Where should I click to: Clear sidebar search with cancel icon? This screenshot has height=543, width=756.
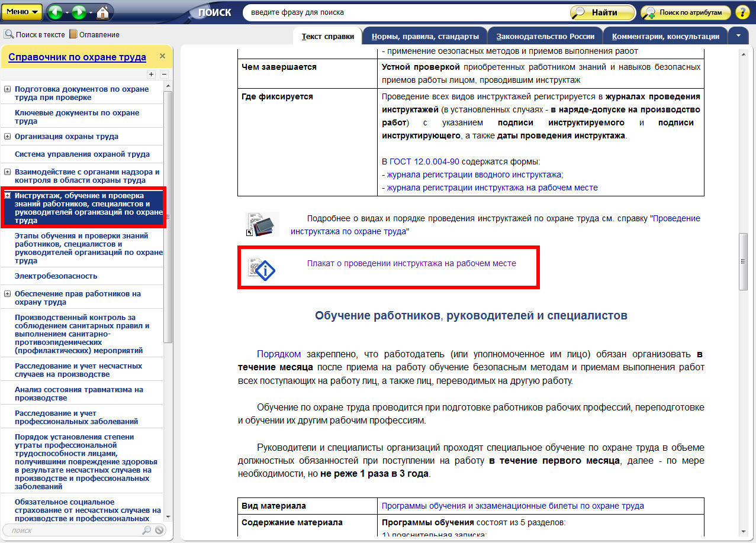coord(159,531)
